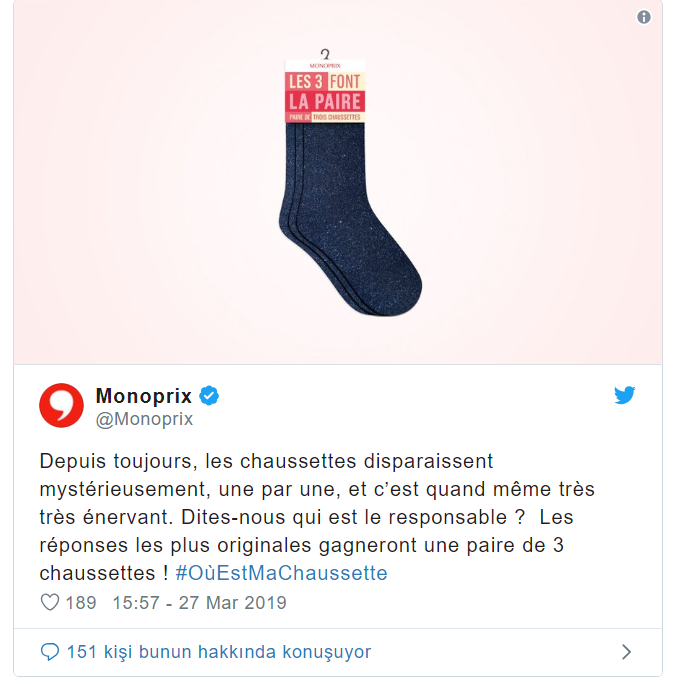The width and height of the screenshot is (678, 684).
Task: Open the 15:57 - 27 Mar 2019 timestamp
Action: click(x=199, y=603)
